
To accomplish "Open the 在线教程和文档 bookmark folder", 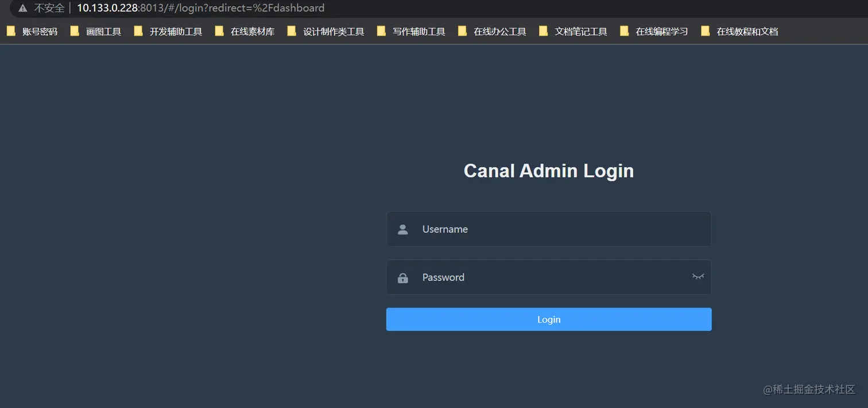I will [740, 32].
